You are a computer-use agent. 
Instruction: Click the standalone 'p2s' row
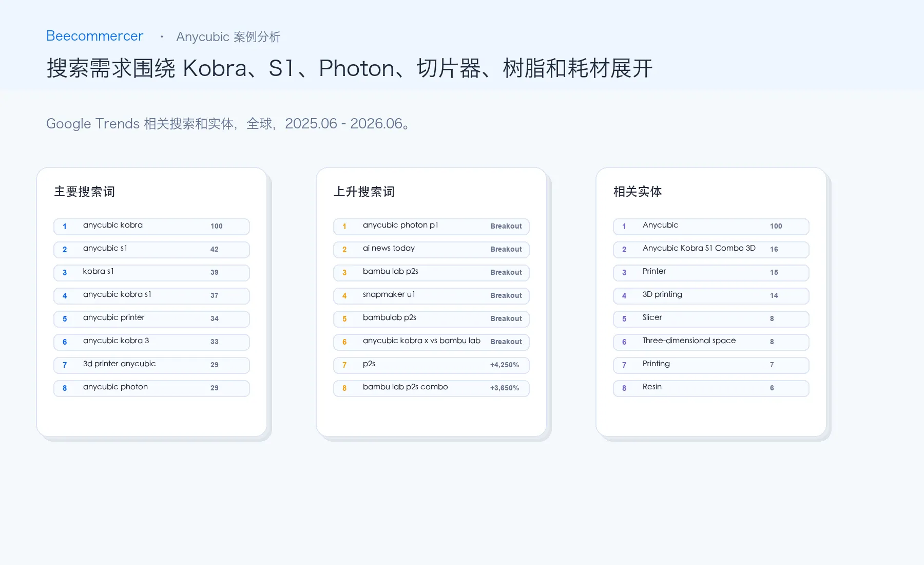coord(431,365)
